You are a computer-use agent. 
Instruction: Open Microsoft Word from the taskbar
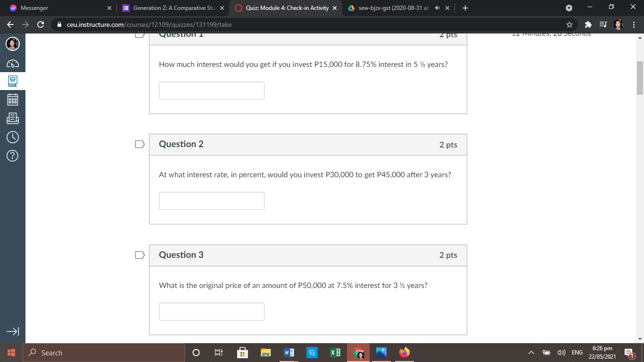point(289,353)
